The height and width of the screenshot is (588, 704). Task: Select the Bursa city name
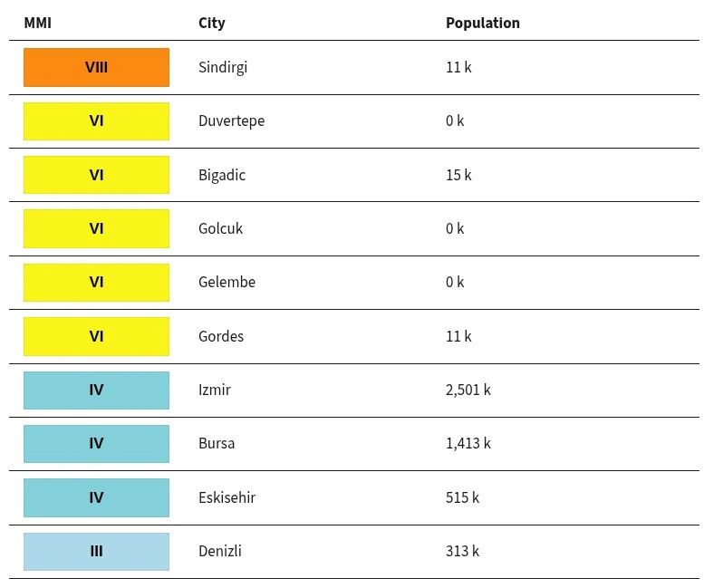[217, 443]
